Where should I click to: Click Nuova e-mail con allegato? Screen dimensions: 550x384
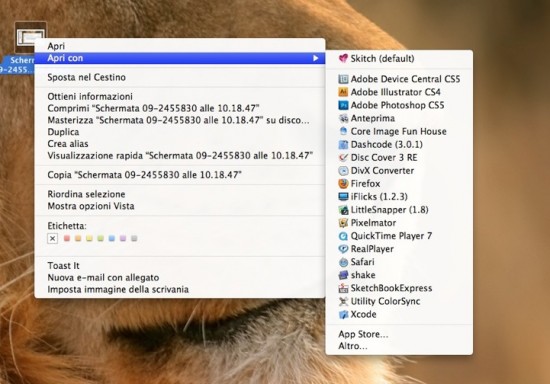coord(180,278)
